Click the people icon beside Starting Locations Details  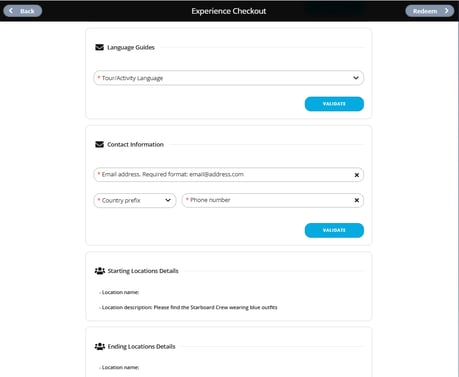coord(100,271)
